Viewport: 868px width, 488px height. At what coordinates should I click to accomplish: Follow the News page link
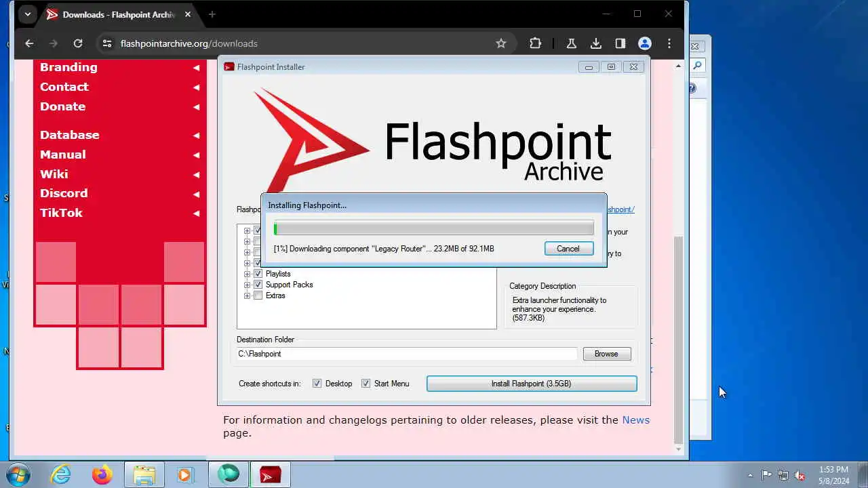636,420
